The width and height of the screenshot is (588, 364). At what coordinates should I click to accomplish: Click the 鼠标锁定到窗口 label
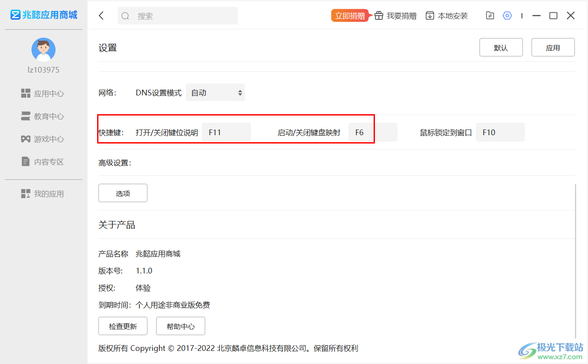tap(446, 133)
